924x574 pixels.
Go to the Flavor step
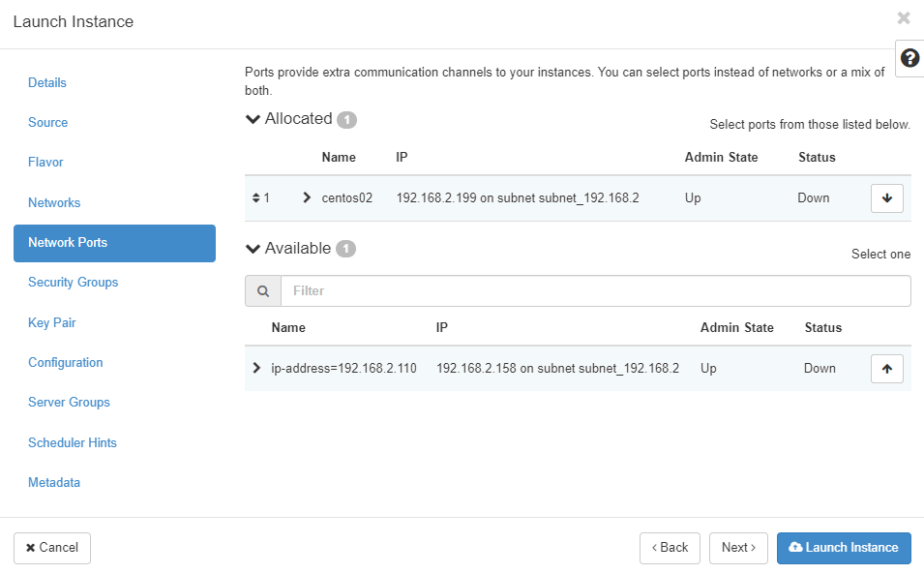coord(45,163)
